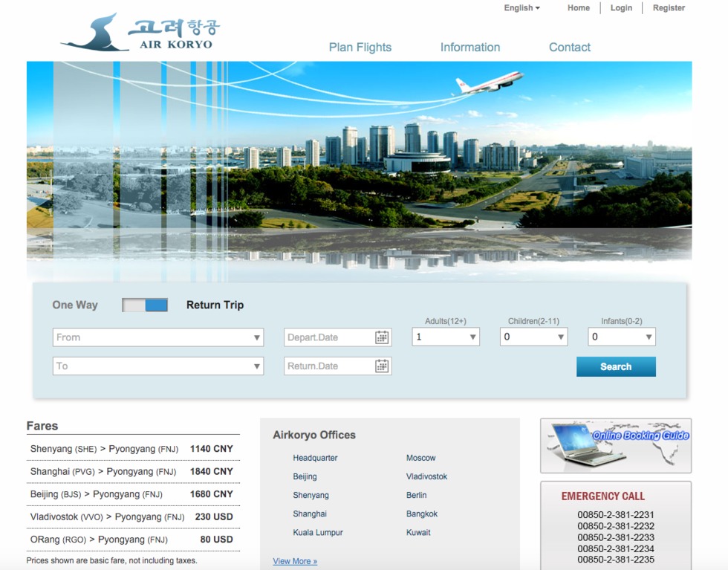Image resolution: width=728 pixels, height=570 pixels.
Task: Open the Kuala Lumpur office link
Action: point(318,532)
